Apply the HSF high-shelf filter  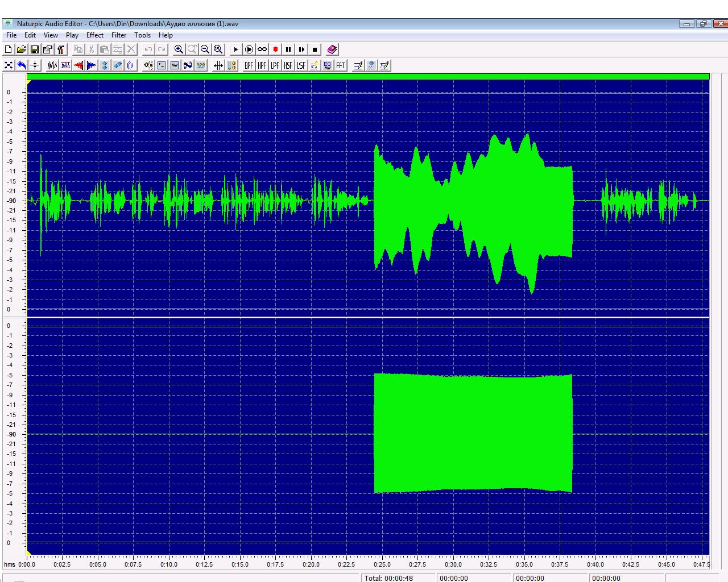coord(288,65)
